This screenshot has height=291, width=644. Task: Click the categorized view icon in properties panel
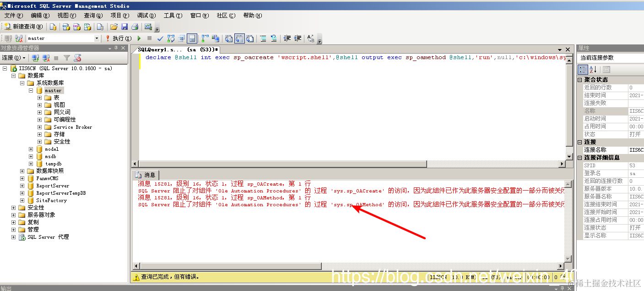[583, 70]
